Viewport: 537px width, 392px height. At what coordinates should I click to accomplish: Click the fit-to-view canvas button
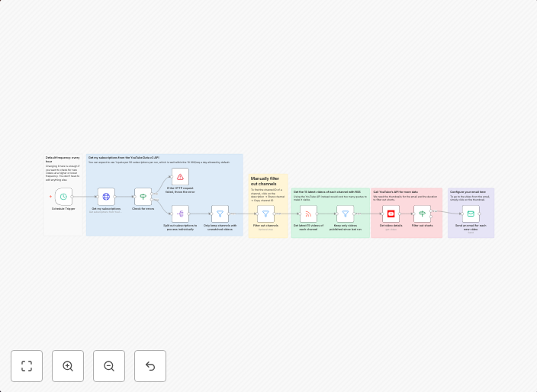[27, 366]
